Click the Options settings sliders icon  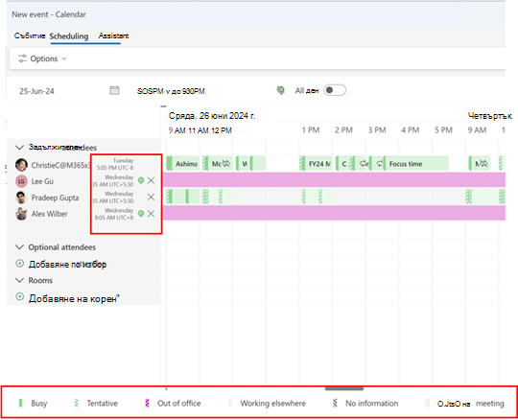pyautogui.click(x=22, y=58)
